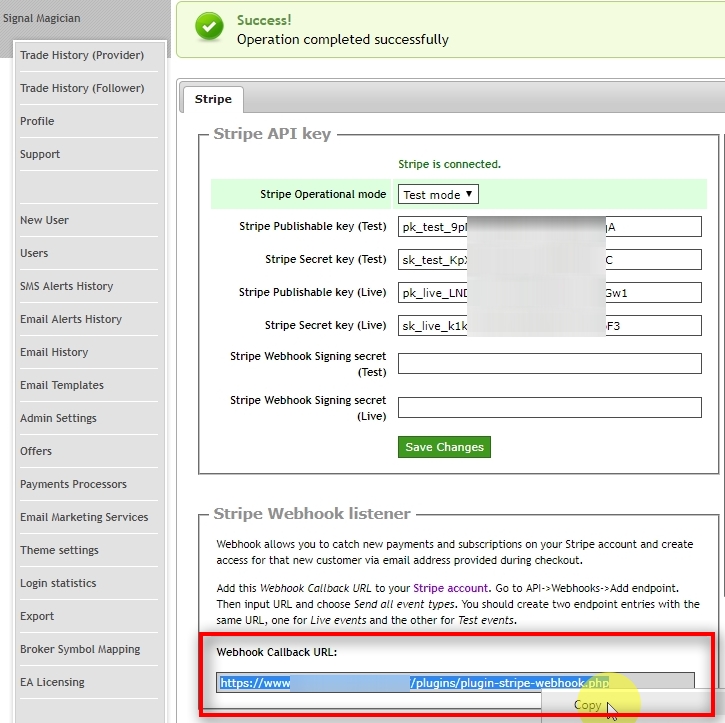Focus Stripe Secret key (Live) field

549,325
